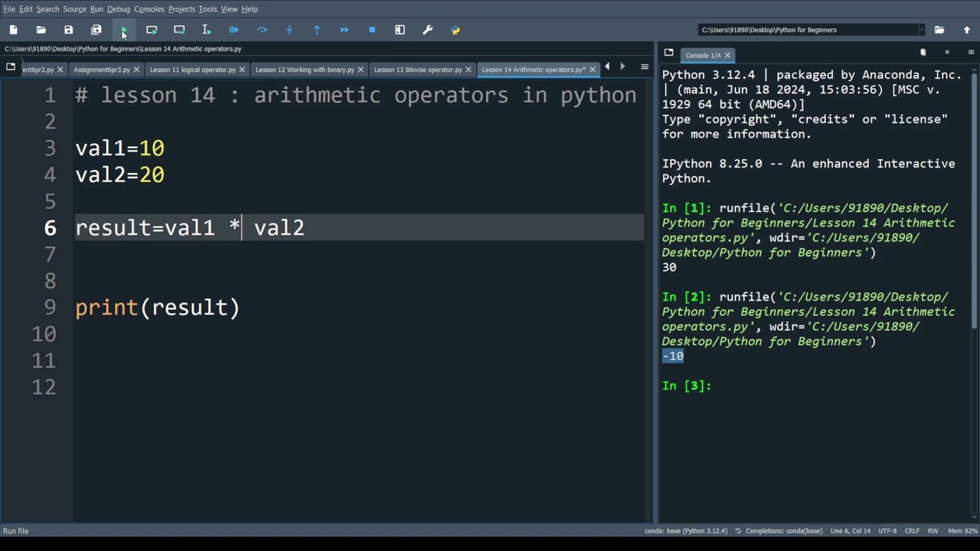Close the Lesson 12 Working with binary.py tab

click(361, 70)
